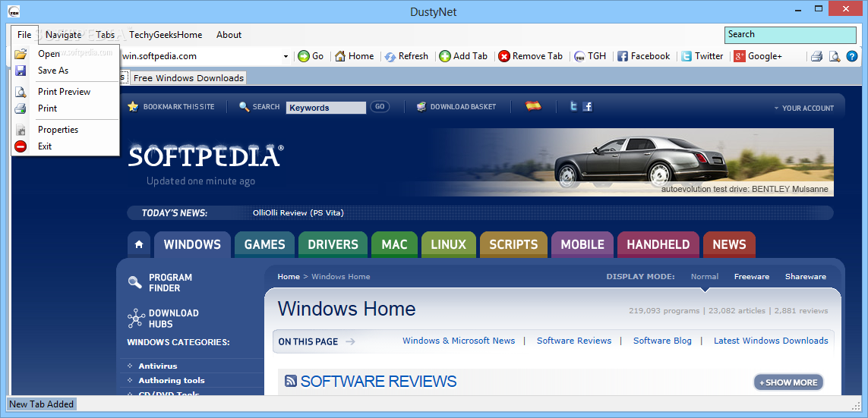
Task: Click the TGH logo icon in toolbar
Action: tap(579, 56)
